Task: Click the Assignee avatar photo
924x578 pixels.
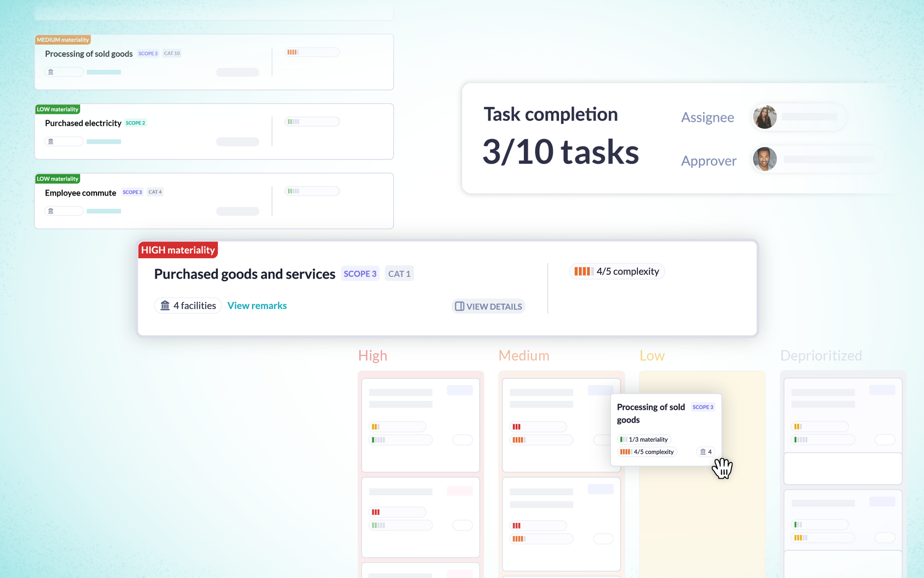Action: pos(765,117)
